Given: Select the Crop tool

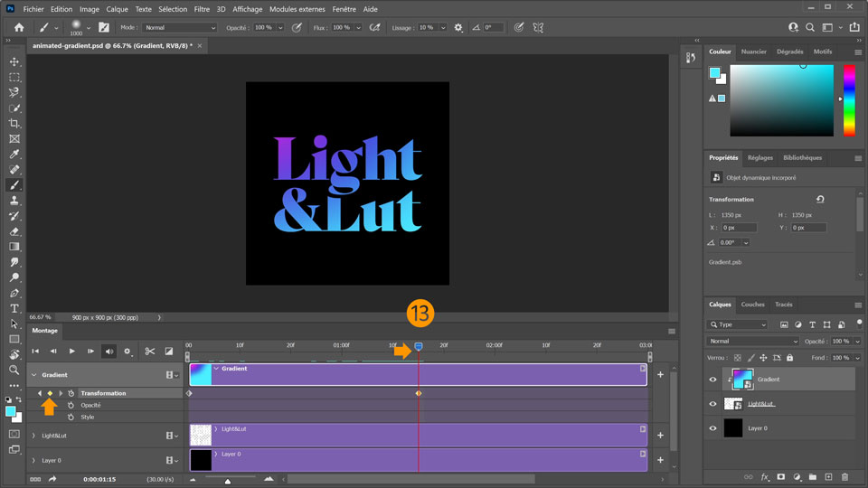Looking at the screenshot, I should (14, 123).
